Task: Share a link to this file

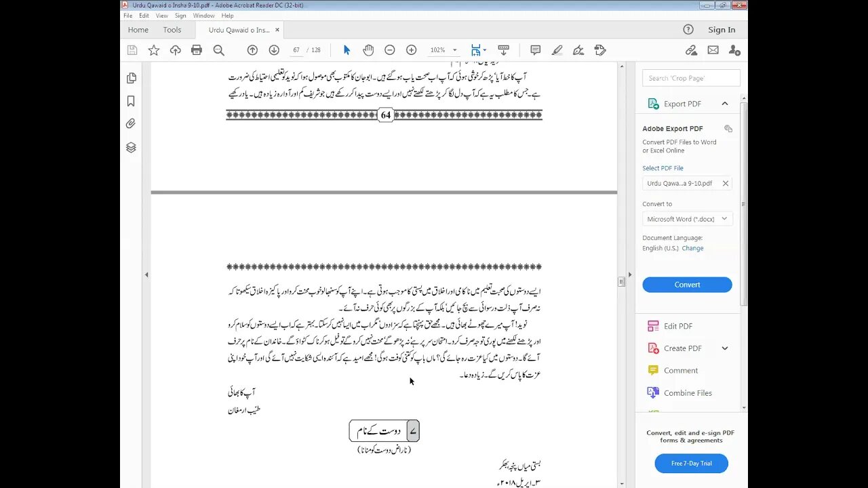Action: pyautogui.click(x=691, y=50)
